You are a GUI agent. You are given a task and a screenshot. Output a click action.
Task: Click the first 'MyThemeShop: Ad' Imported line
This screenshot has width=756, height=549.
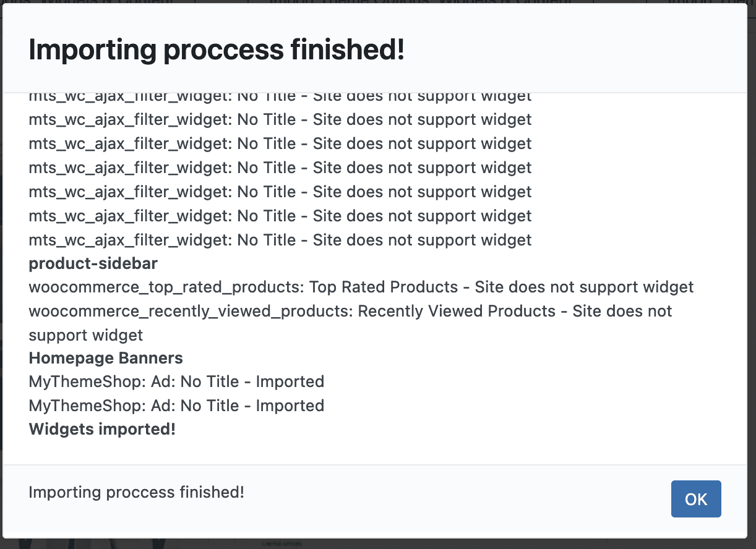[176, 381]
